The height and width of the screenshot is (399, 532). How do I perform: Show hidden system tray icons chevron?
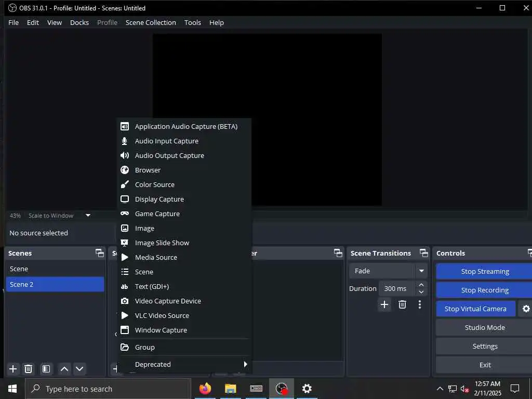[440, 389]
